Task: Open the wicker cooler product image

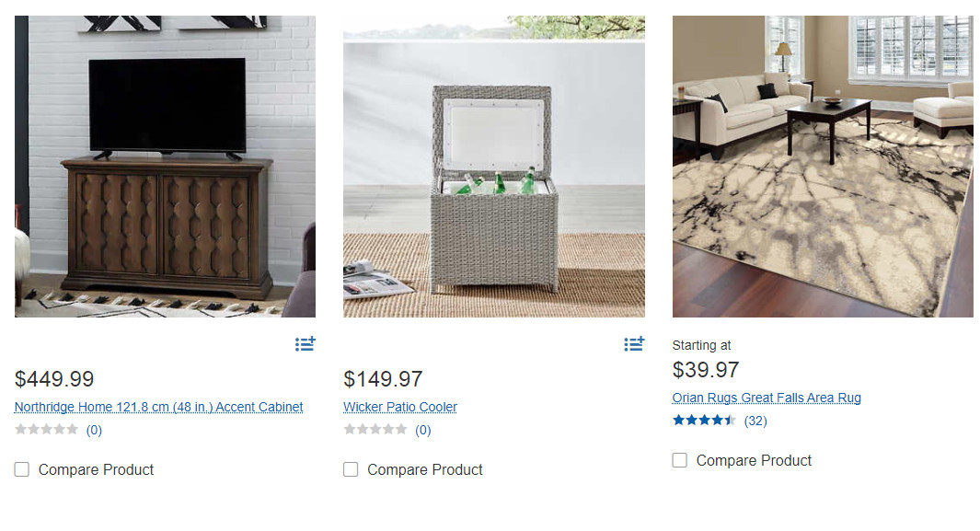Action: coord(494,167)
